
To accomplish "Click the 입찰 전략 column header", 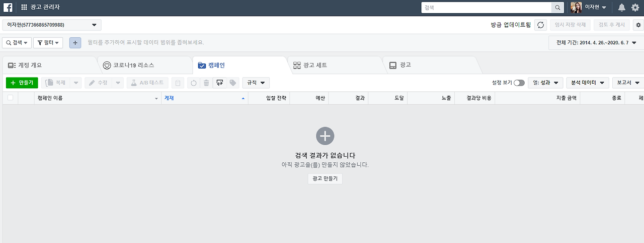I will [x=269, y=98].
